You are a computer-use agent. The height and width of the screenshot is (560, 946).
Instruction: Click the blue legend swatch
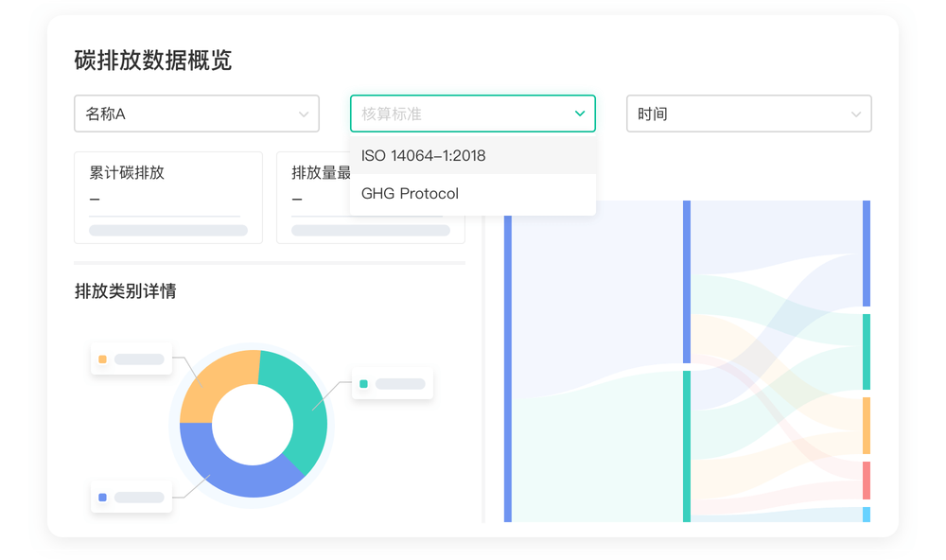click(x=102, y=498)
